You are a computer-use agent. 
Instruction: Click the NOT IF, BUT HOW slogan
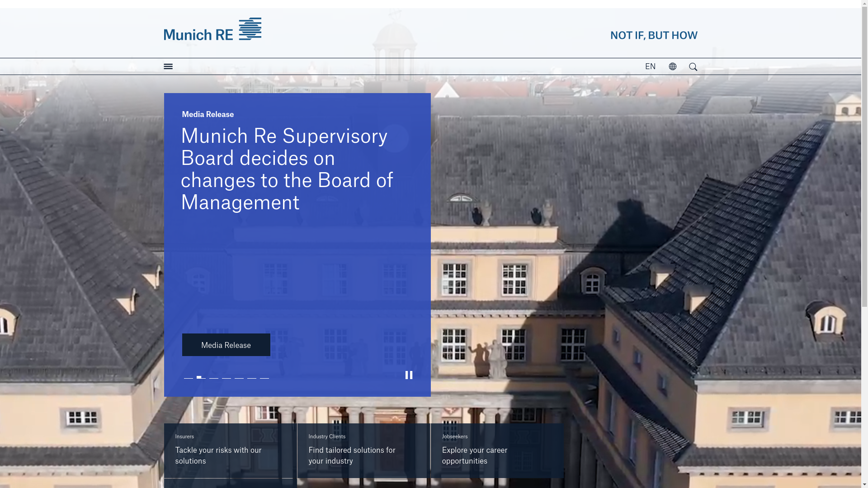point(654,35)
